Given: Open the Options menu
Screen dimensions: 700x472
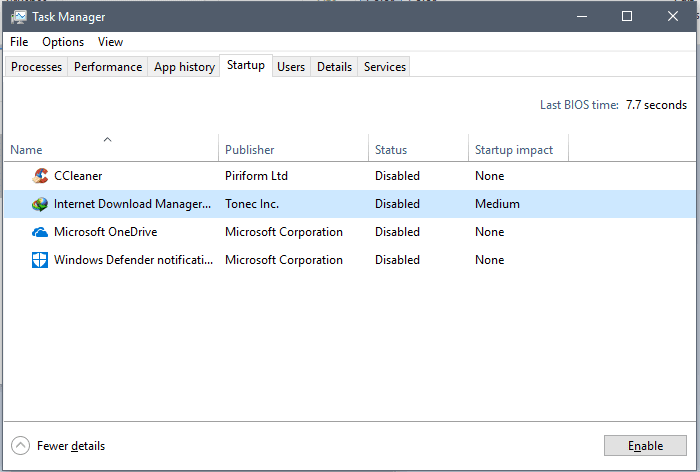Looking at the screenshot, I should pos(63,42).
